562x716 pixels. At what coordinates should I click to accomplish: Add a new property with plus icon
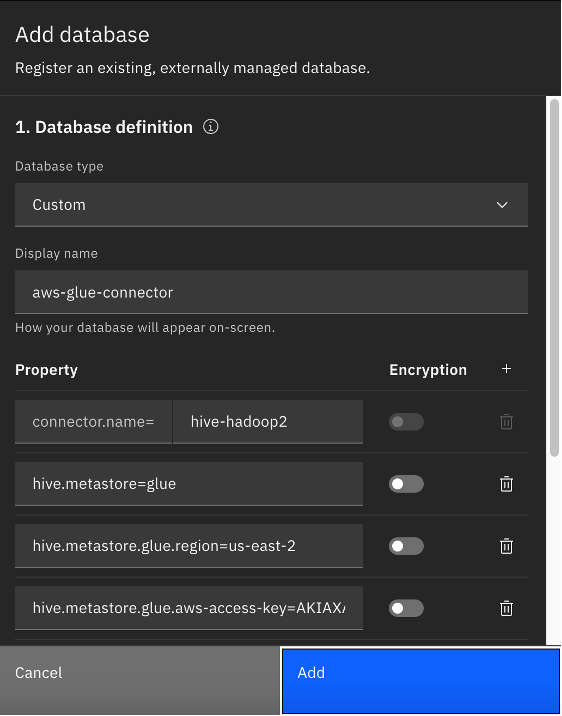pyautogui.click(x=506, y=369)
